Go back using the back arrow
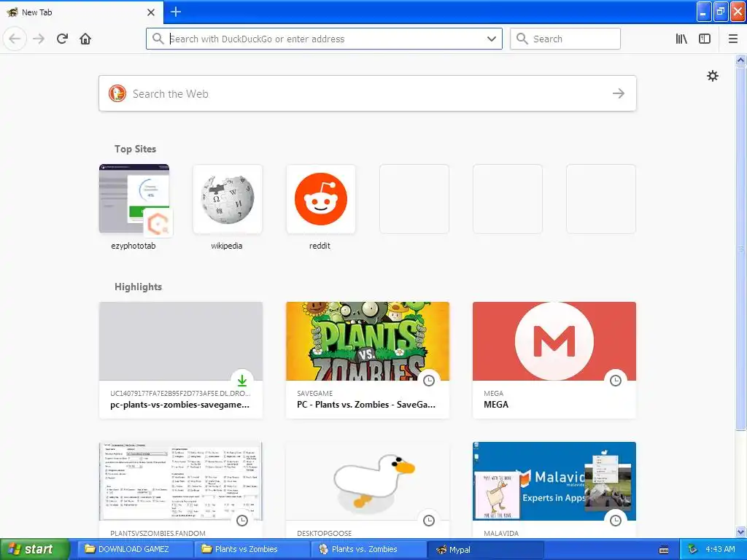This screenshot has height=560, width=747. coord(15,39)
